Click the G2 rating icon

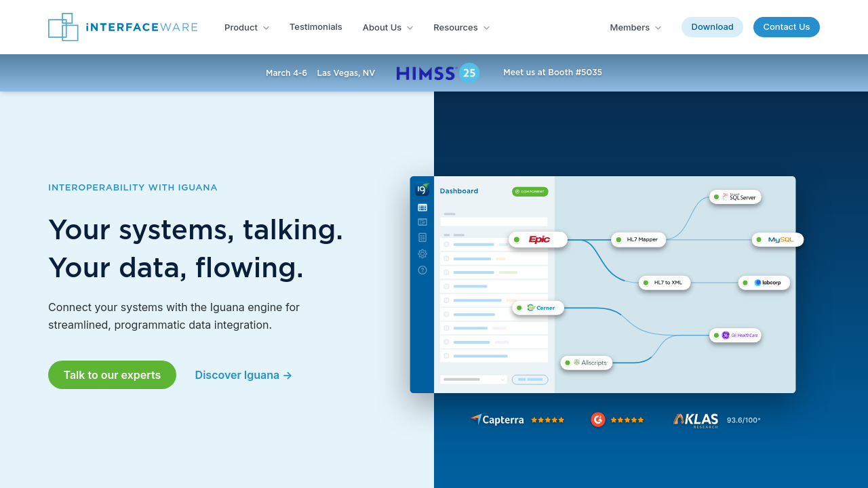point(597,420)
